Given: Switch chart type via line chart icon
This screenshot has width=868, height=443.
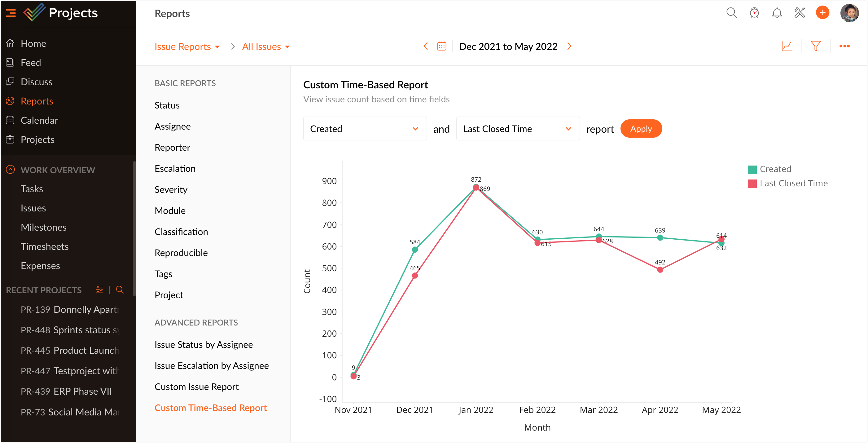Looking at the screenshot, I should [x=787, y=46].
